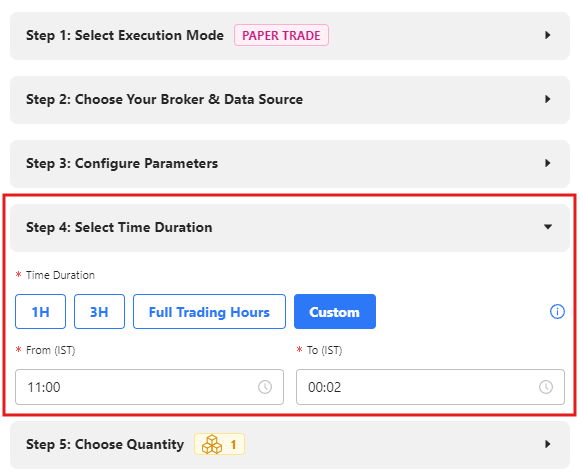Open Step 2: Choose Your Broker header
The height and width of the screenshot is (475, 583).
coord(290,100)
